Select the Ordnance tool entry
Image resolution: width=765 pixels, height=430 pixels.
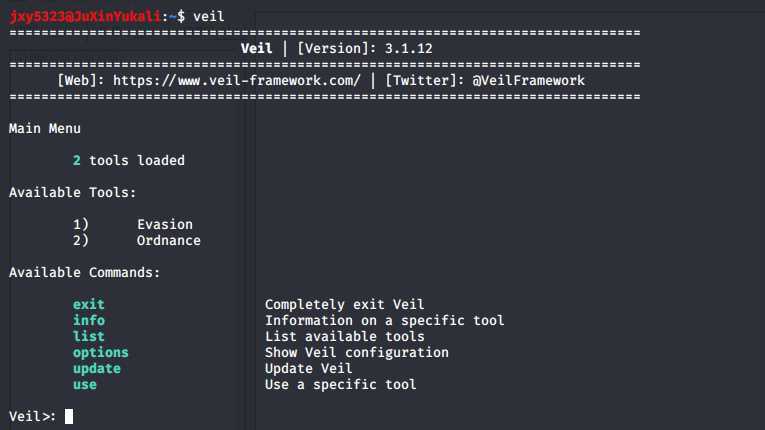169,241
